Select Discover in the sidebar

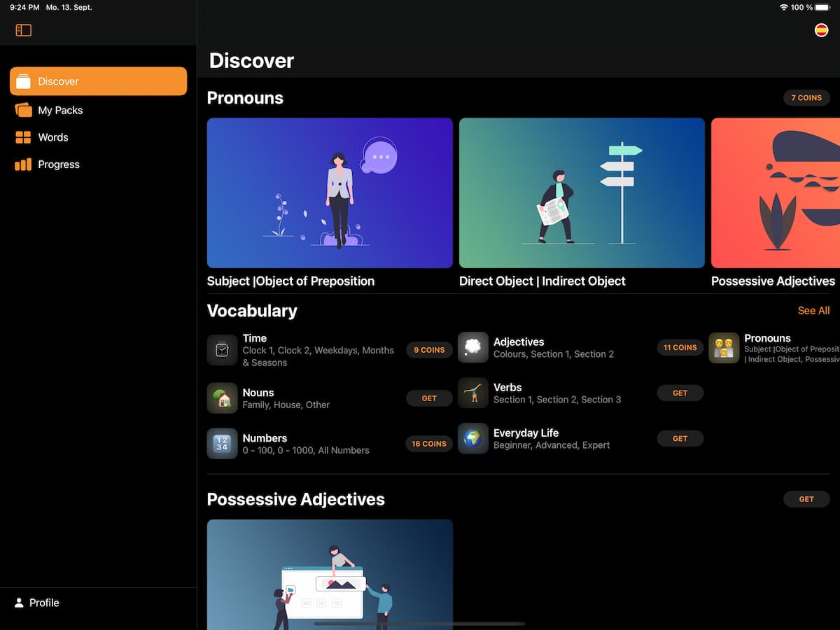[98, 81]
